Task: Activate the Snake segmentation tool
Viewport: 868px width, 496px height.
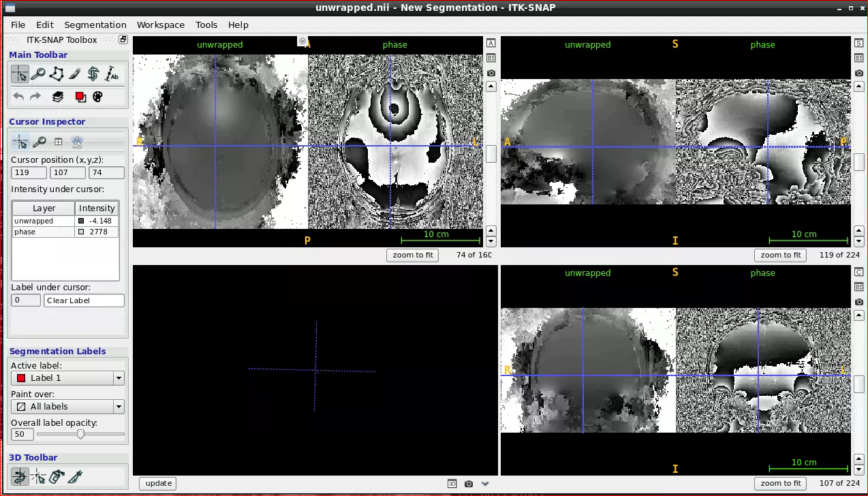Action: coord(93,74)
